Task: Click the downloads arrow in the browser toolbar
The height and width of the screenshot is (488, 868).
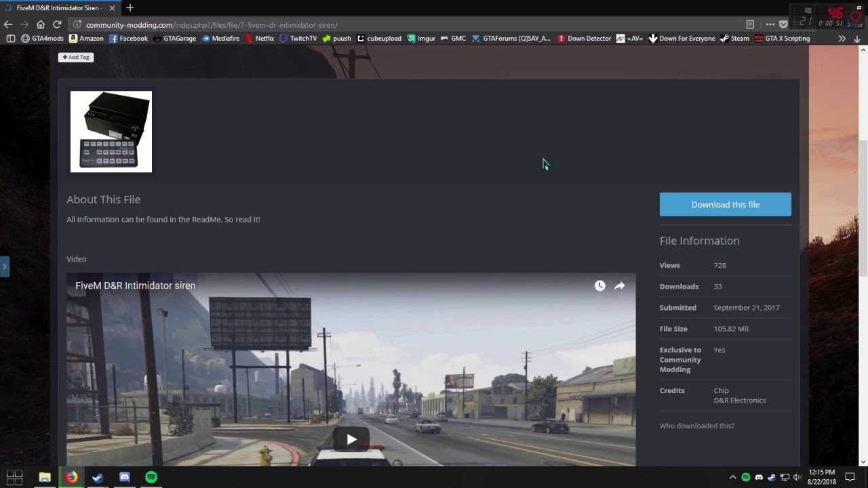Action: click(857, 39)
